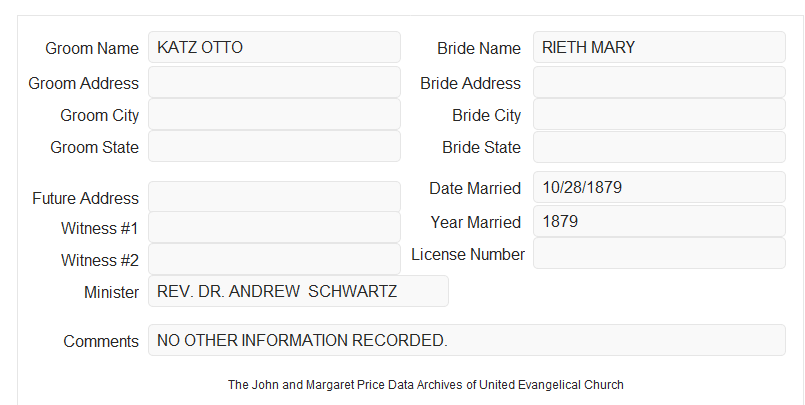This screenshot has width=805, height=405.
Task: Click the Groom Name field containing KATZ OTTO
Action: point(274,47)
